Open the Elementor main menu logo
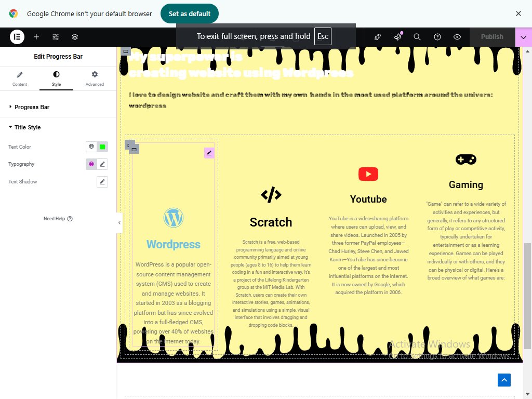Screen dimensions: 532x399 coord(17,37)
